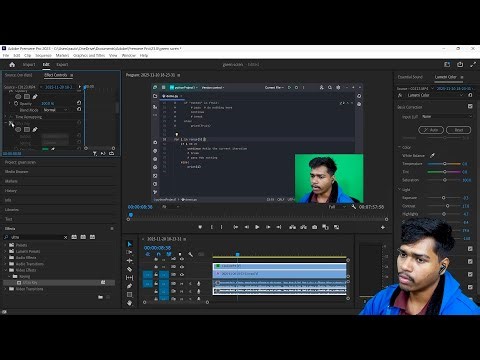This screenshot has width=480, height=360.
Task: Click the Temperature slider
Action: 444,164
